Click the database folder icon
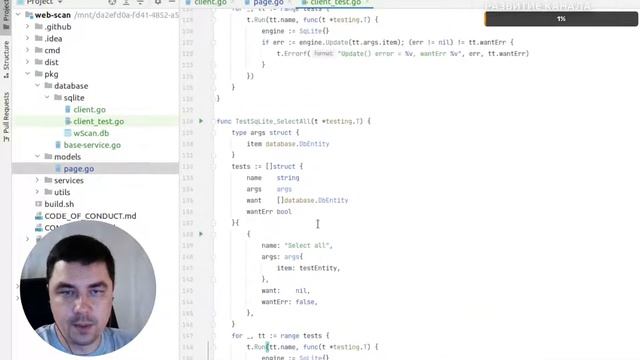This screenshot has width=640, height=360. click(49, 86)
